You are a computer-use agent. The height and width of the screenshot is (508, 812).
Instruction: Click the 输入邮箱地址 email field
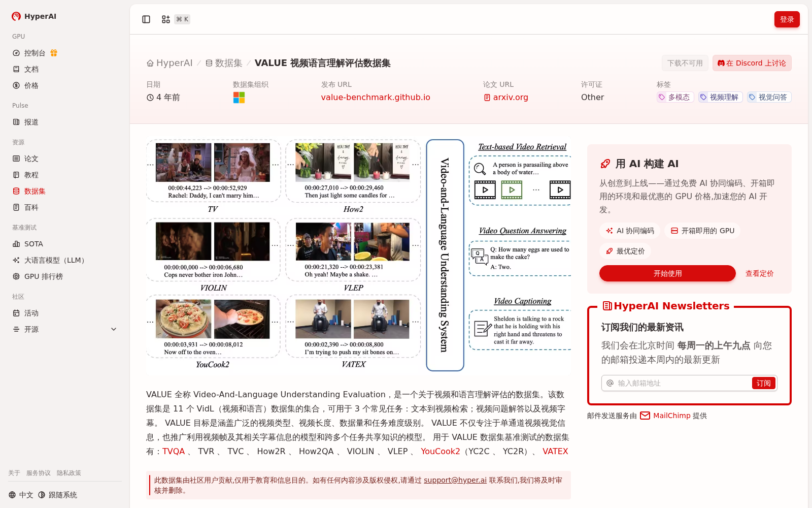(x=683, y=383)
